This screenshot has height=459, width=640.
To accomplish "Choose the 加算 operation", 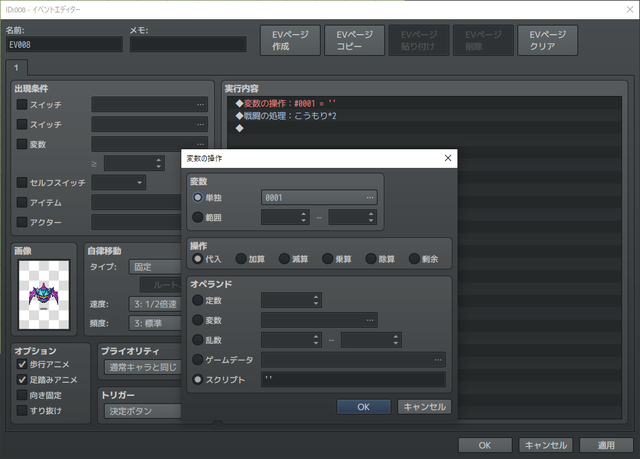I will [241, 259].
